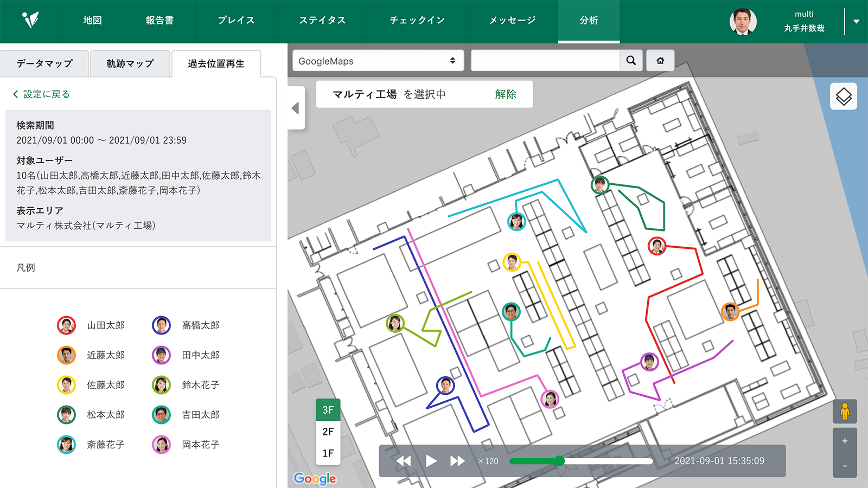Open the map layers icon
868x488 pixels.
(x=844, y=95)
